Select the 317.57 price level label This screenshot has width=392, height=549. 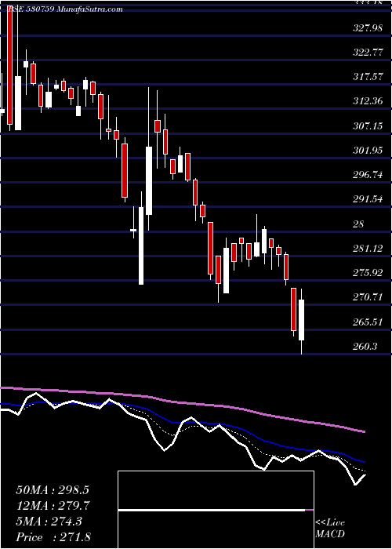click(x=368, y=77)
